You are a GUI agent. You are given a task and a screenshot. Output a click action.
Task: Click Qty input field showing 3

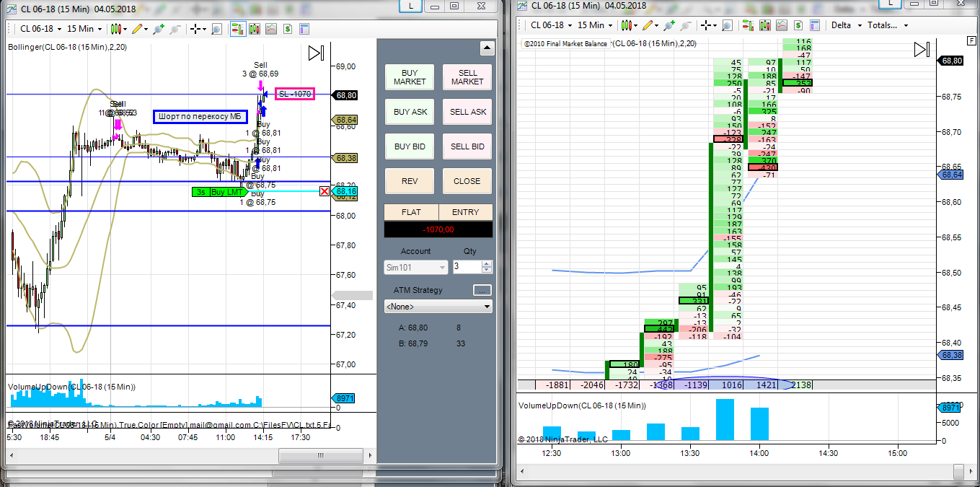pyautogui.click(x=466, y=267)
